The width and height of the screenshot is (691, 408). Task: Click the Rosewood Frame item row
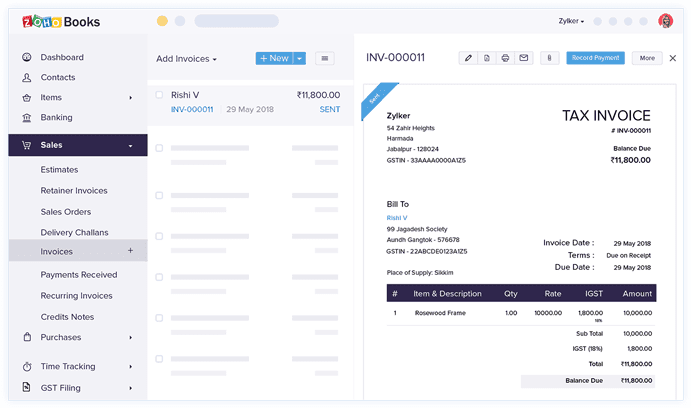[x=521, y=314]
